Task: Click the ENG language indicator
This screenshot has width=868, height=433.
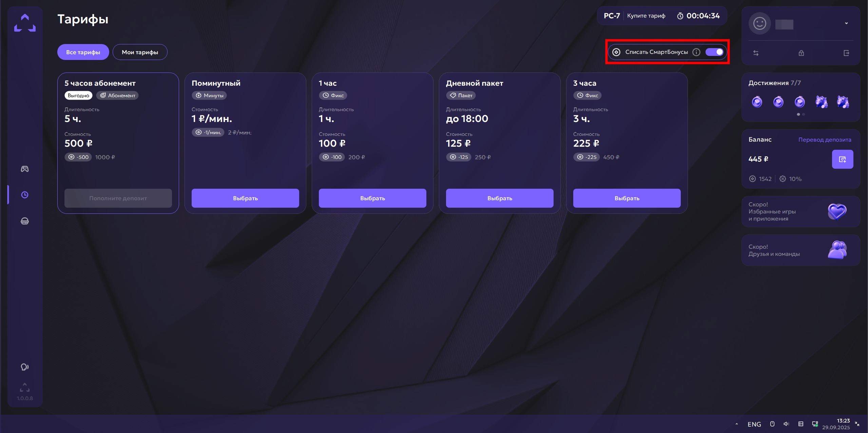Action: click(x=754, y=424)
